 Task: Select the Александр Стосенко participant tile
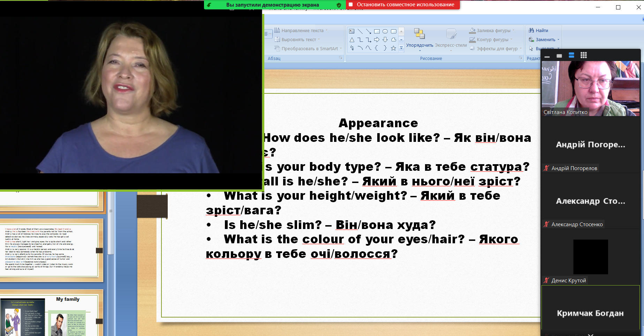coord(591,201)
